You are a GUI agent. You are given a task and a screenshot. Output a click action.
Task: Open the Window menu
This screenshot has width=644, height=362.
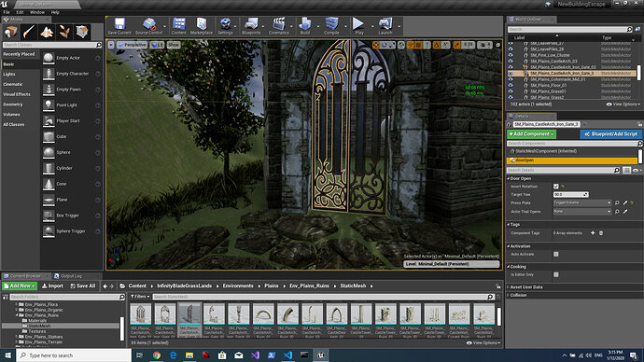point(37,12)
